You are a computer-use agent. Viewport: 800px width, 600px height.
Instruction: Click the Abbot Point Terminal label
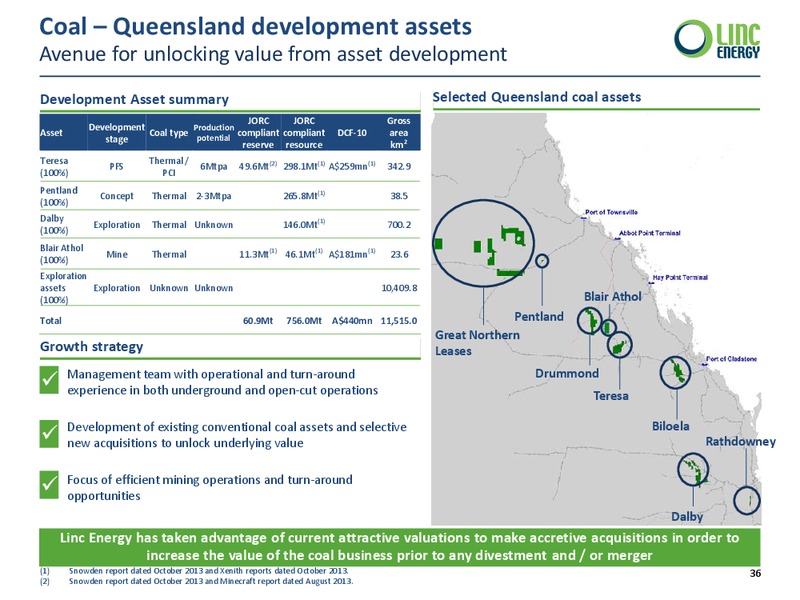click(649, 233)
